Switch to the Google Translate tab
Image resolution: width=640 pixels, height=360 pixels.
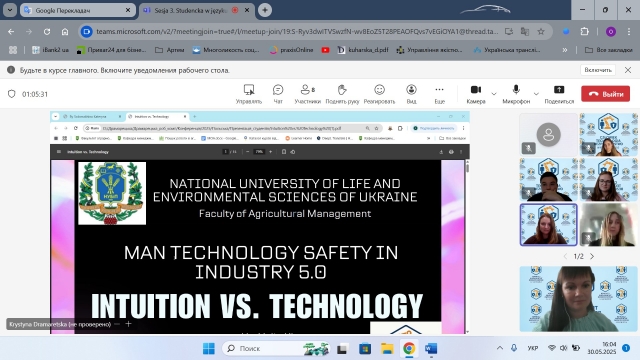point(78,10)
